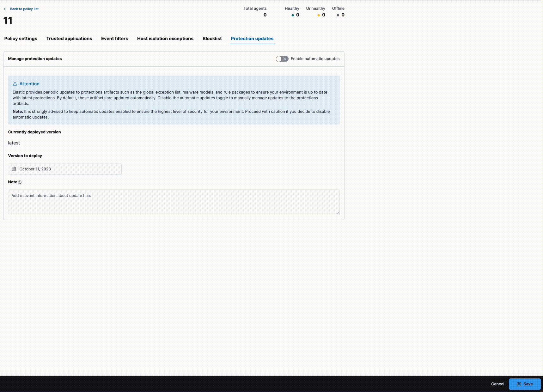Click the back chevron icon next to policy list
The width and height of the screenshot is (543, 392).
click(x=5, y=9)
